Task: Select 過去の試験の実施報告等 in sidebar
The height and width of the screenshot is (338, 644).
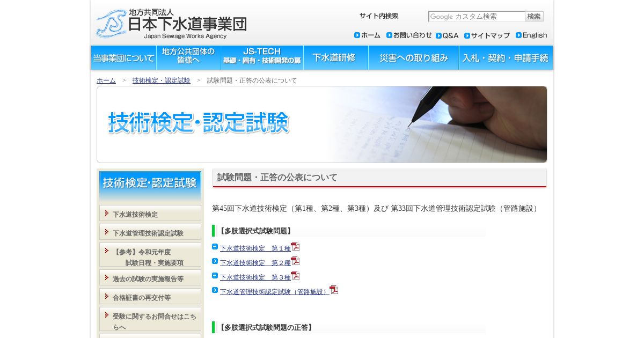Action: (150, 277)
